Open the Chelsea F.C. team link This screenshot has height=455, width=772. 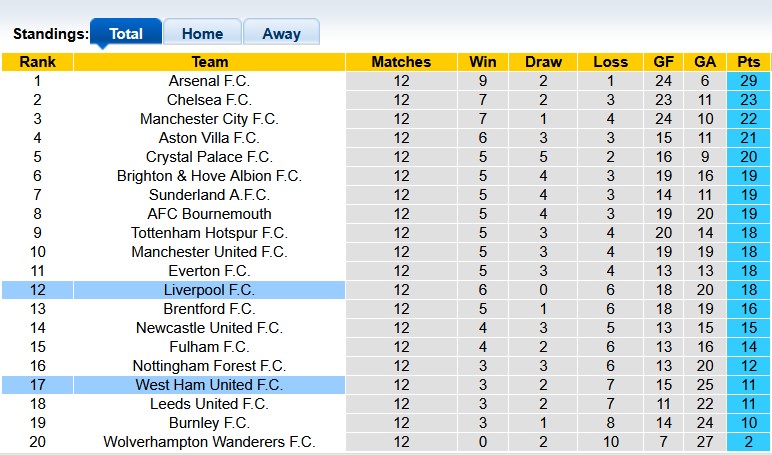(x=209, y=100)
